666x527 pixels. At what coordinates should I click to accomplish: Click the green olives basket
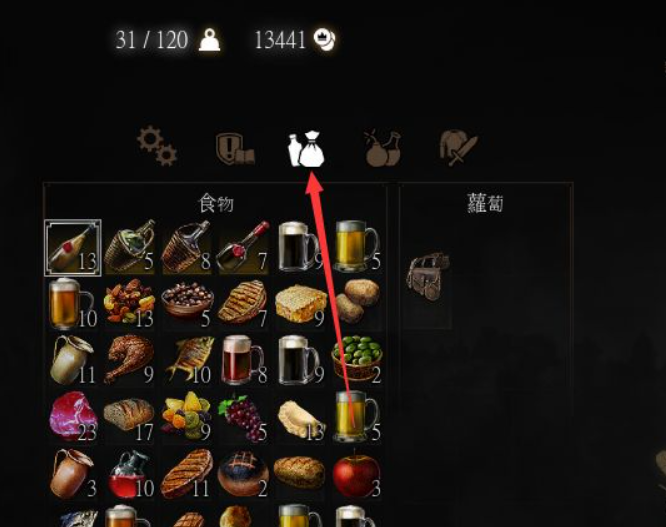tap(357, 358)
